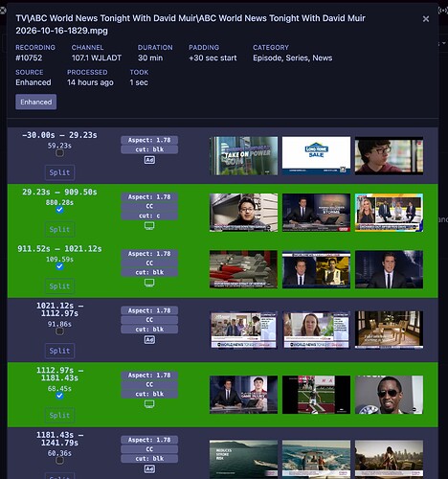Click the '+30 sec start' padding value
The height and width of the screenshot is (479, 448).
click(213, 58)
